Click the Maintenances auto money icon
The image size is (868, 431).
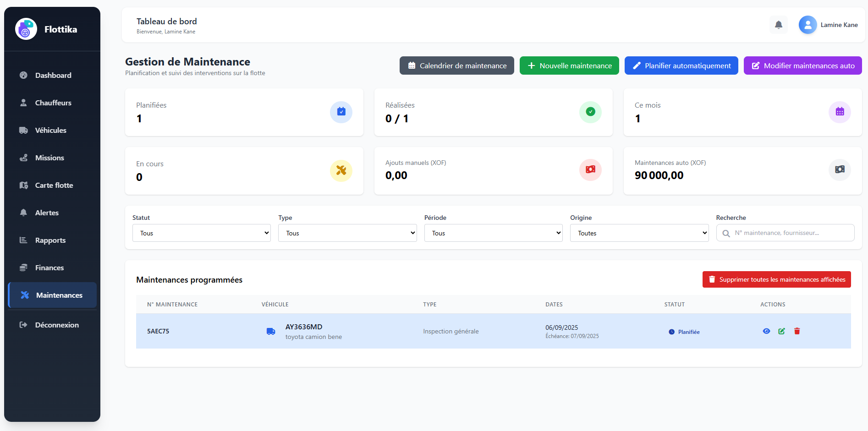pos(840,169)
